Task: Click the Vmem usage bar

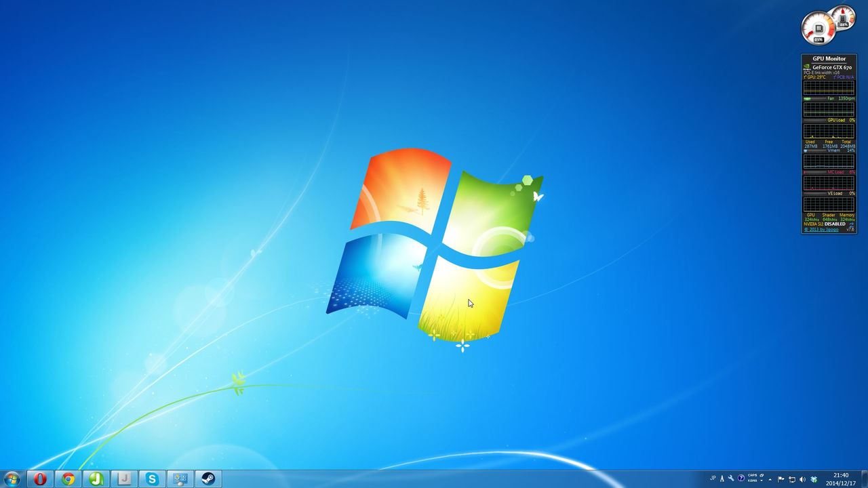Action: click(x=814, y=150)
